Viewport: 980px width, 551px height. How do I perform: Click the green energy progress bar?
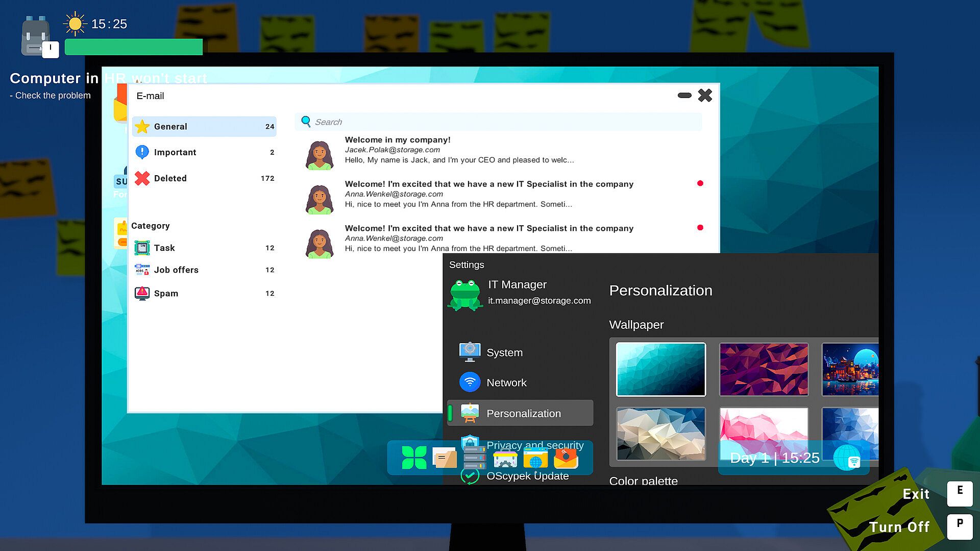pyautogui.click(x=134, y=47)
